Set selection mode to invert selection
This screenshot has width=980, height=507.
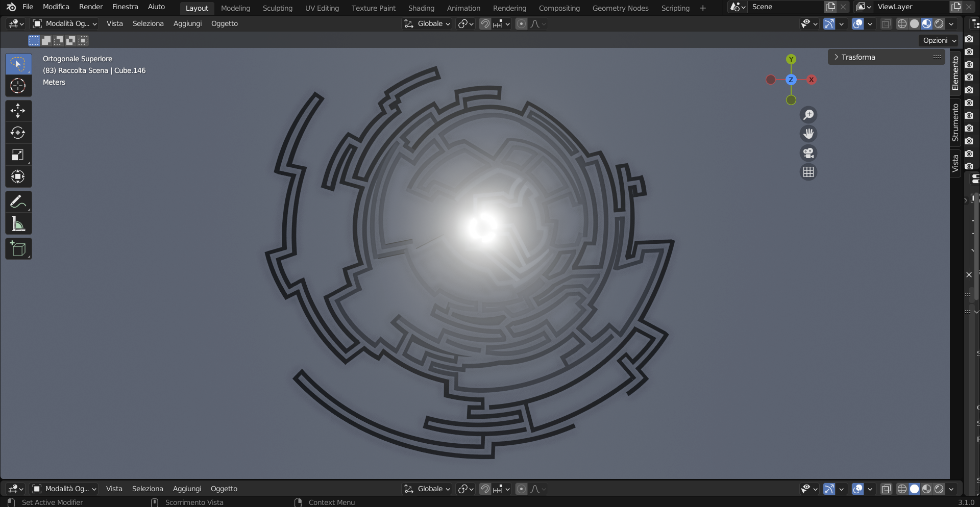pos(70,40)
